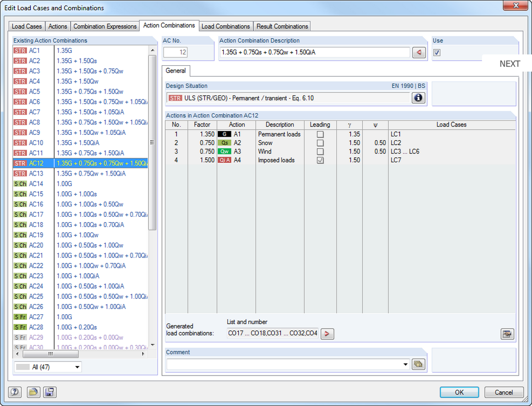
Task: Click down arrow of the list scrollbar
Action: pos(152,345)
